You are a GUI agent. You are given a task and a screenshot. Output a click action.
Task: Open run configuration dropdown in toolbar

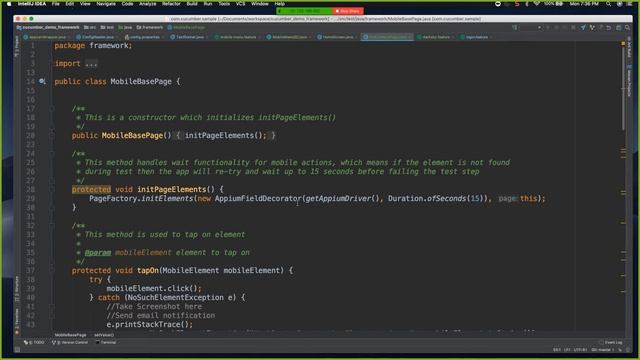click(x=531, y=27)
